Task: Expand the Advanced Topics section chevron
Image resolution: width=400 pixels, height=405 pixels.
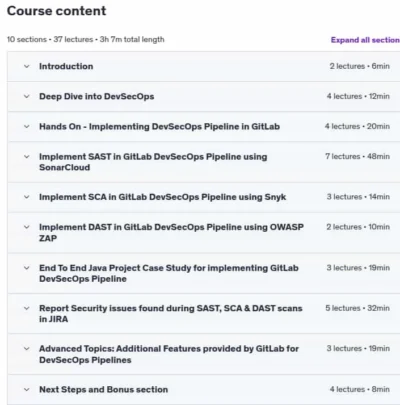Action: (x=27, y=349)
